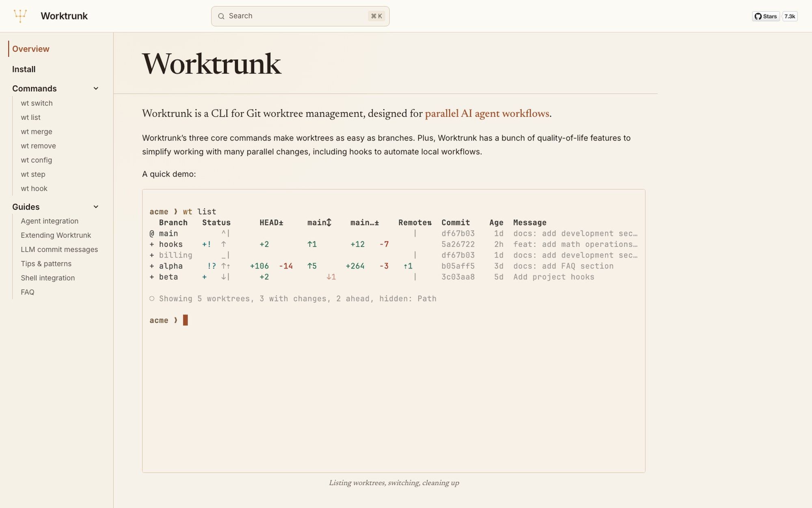Viewport: 812px width, 508px height.
Task: Collapse the Guides section chevron
Action: [96, 206]
